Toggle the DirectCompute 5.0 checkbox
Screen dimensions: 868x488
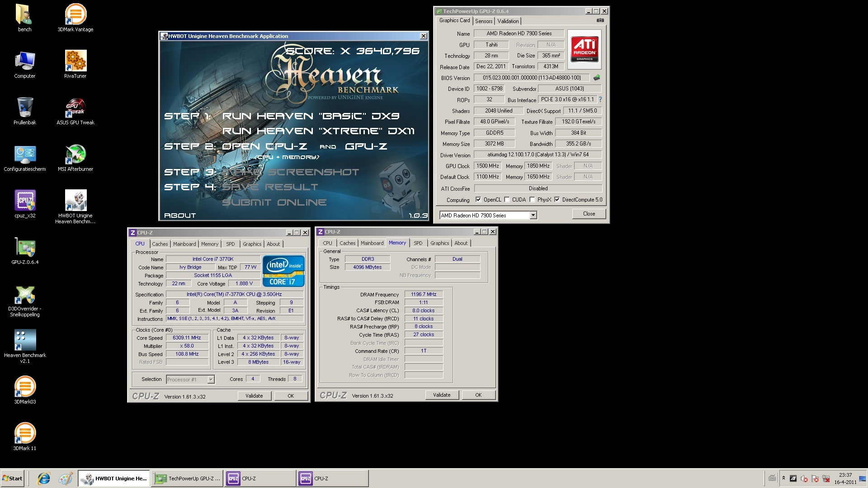557,200
